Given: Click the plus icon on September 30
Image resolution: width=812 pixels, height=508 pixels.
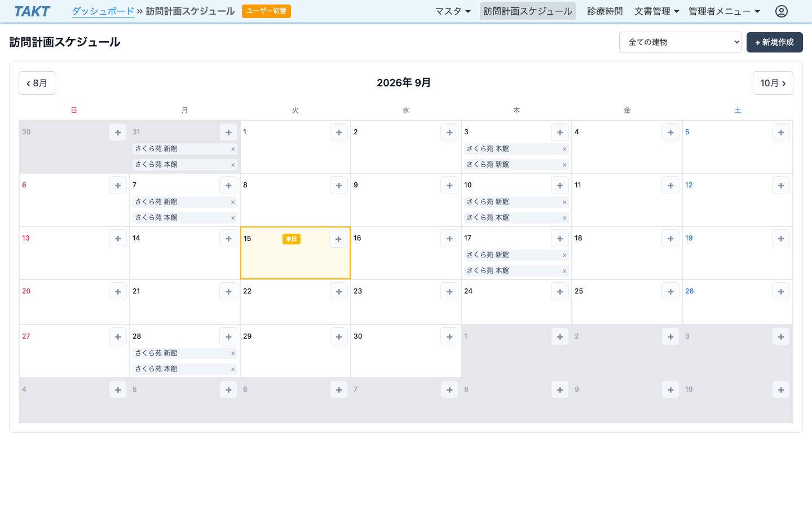Looking at the screenshot, I should 449,336.
